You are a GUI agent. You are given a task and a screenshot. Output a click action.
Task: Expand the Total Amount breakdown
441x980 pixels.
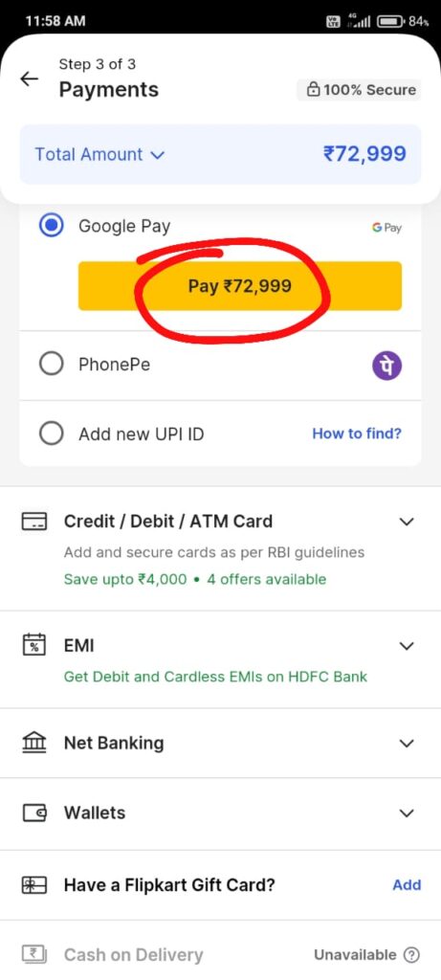[99, 154]
